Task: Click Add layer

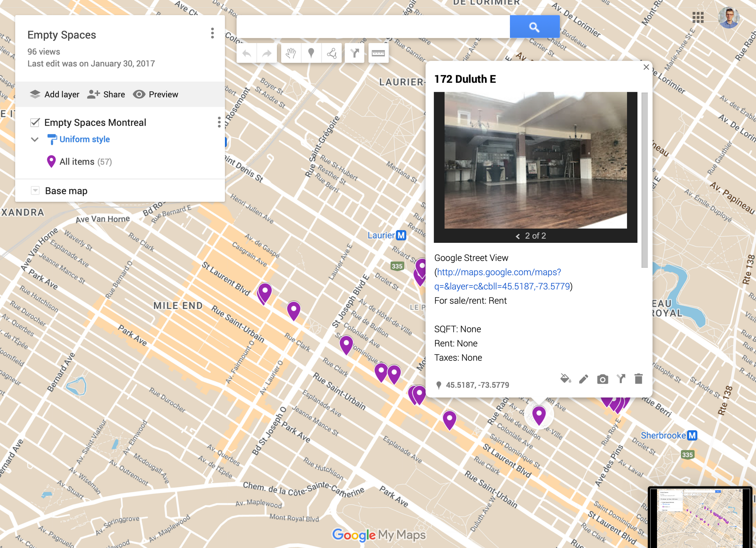Action: pos(54,94)
